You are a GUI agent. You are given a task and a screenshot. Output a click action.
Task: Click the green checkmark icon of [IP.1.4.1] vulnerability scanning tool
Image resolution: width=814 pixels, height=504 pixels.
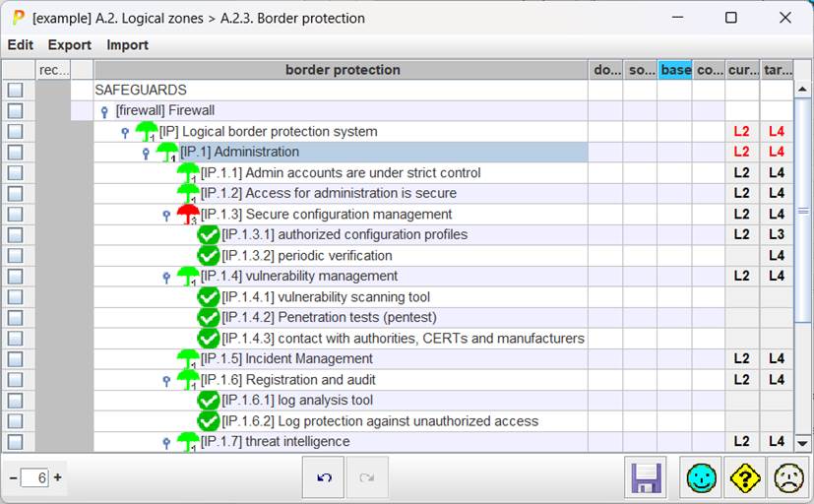[x=209, y=297]
